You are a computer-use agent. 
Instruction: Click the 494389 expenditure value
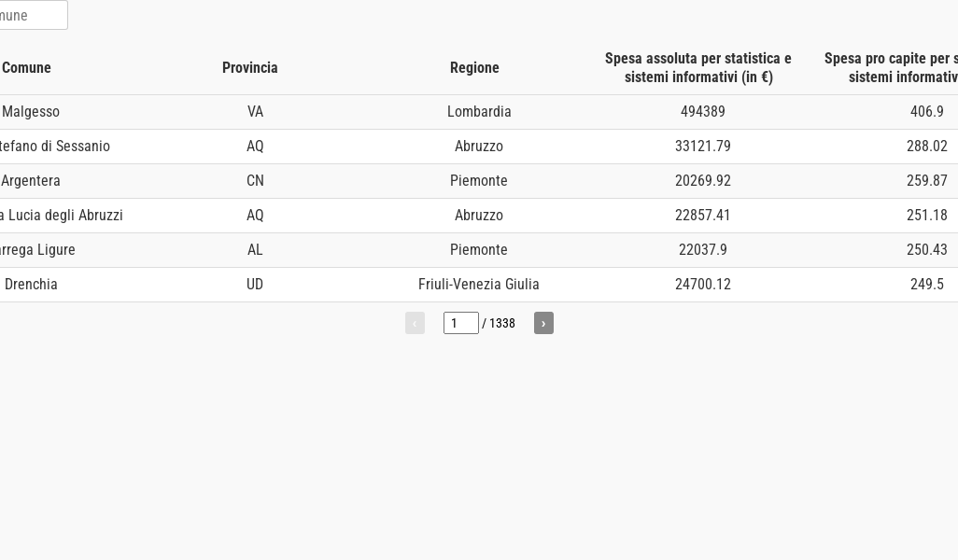[702, 112]
